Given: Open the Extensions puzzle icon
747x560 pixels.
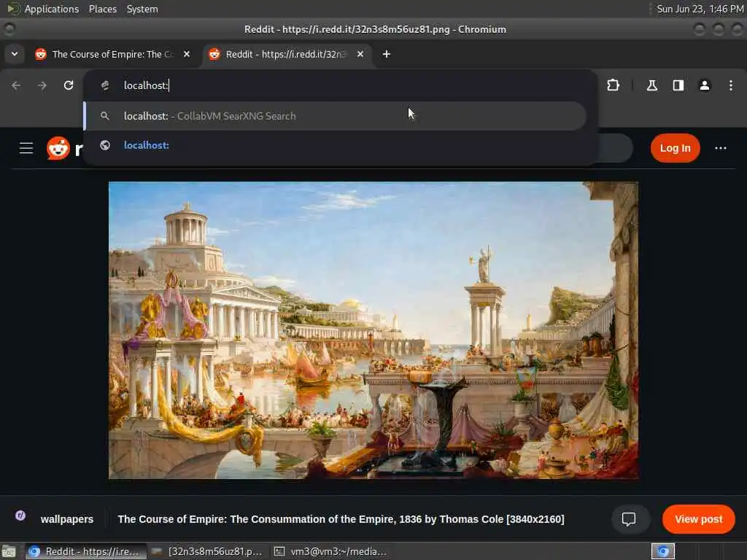Looking at the screenshot, I should [x=613, y=85].
